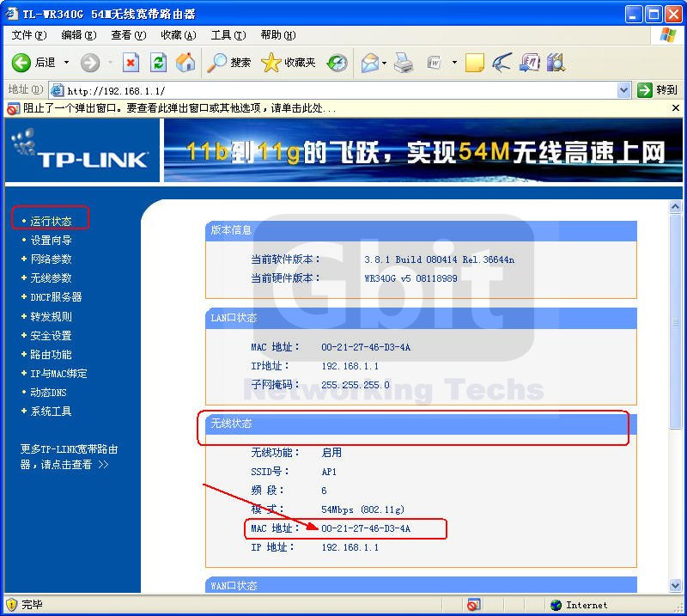
Task: Expand DHCP服务器 in the sidebar
Action: pyautogui.click(x=56, y=297)
